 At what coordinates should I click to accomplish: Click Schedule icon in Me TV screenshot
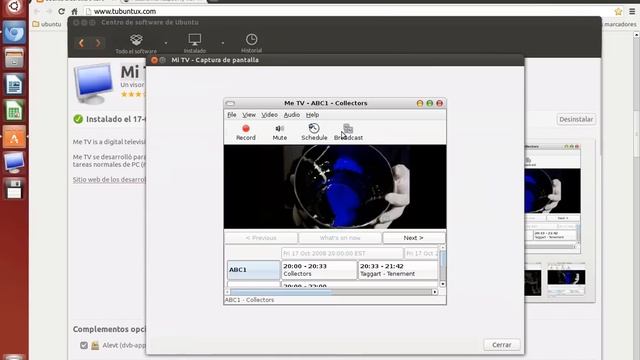coord(314,132)
